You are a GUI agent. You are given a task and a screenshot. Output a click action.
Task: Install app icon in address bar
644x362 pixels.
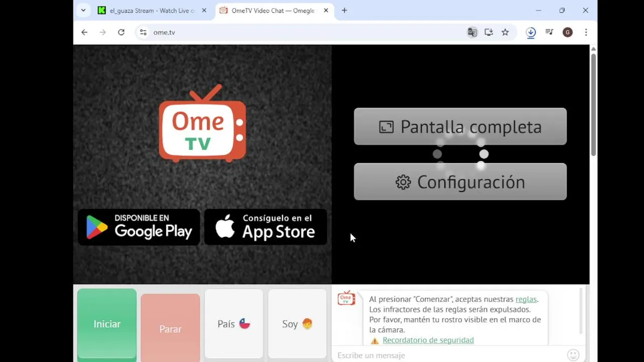(489, 32)
